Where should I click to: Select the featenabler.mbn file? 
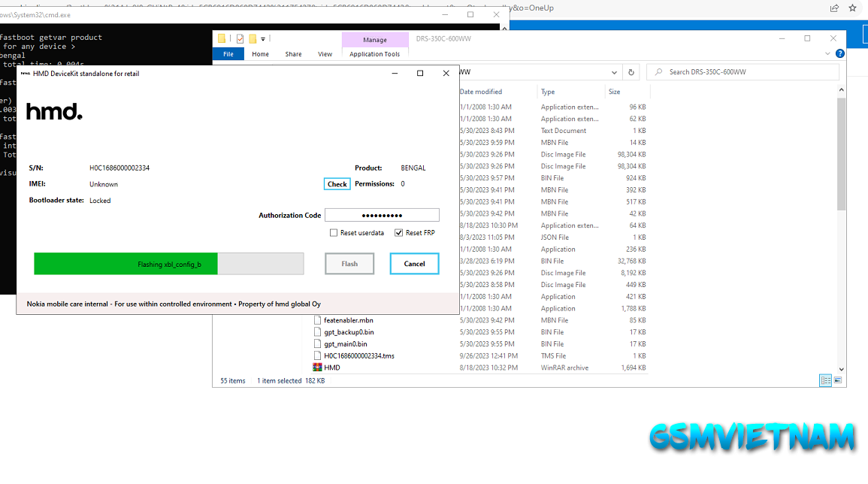click(348, 320)
